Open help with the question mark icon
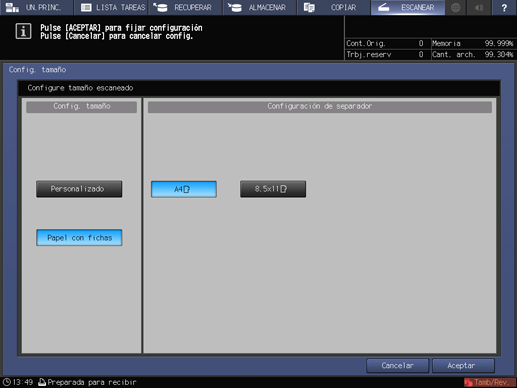The height and width of the screenshot is (388, 517). click(x=504, y=7)
